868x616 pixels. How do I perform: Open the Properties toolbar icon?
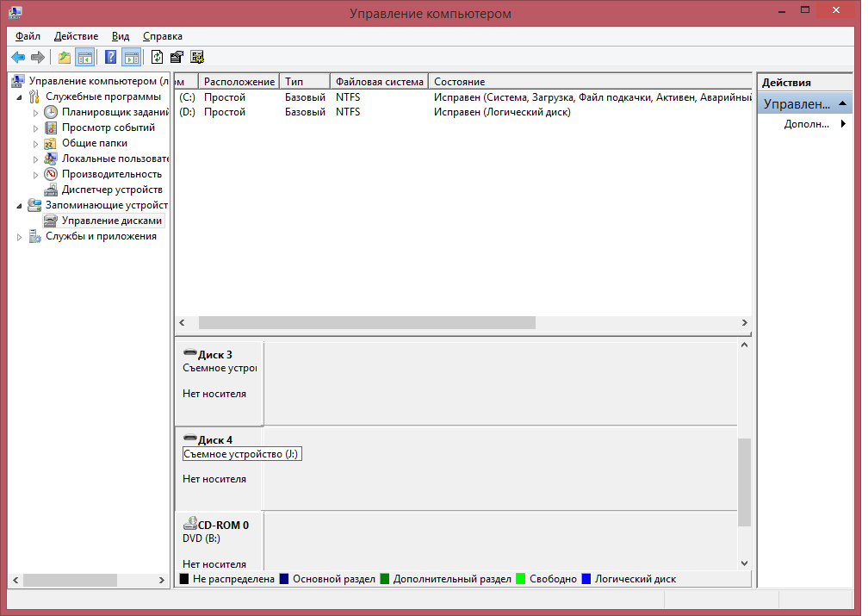coord(177,58)
